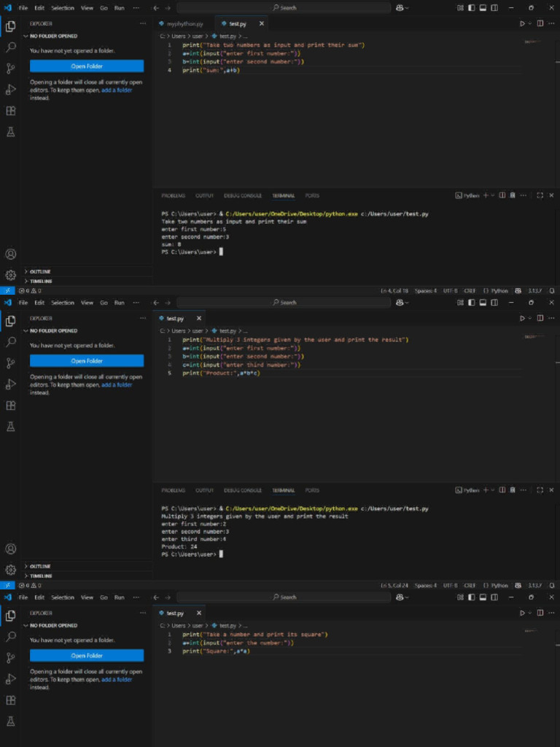Open Extensions view in the square-program window
The image size is (560, 747).
[10, 700]
